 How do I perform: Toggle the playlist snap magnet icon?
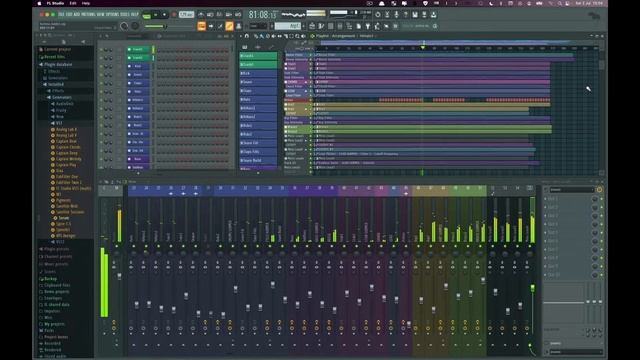click(x=247, y=36)
